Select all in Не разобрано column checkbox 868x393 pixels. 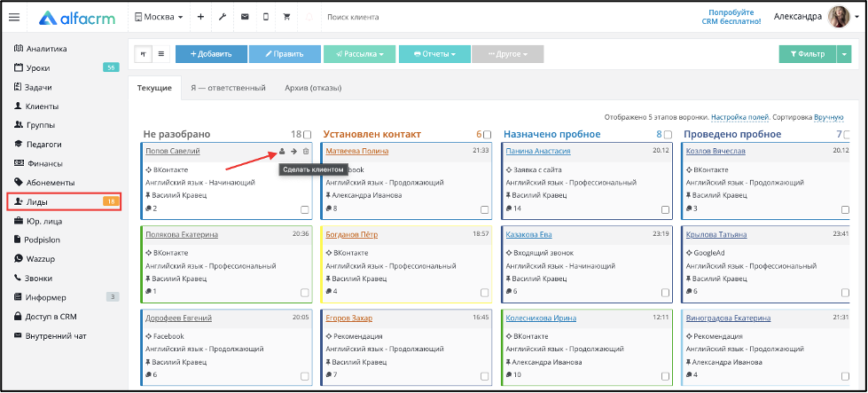pos(308,135)
